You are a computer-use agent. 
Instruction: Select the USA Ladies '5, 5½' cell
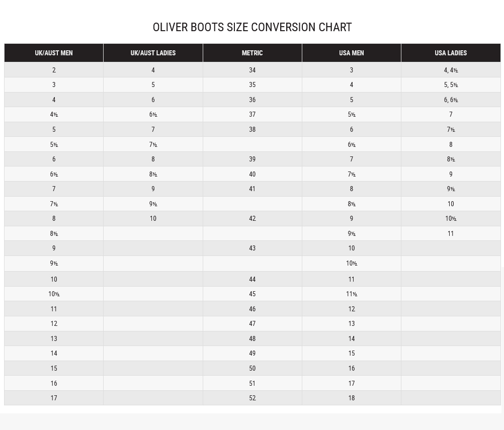click(451, 85)
